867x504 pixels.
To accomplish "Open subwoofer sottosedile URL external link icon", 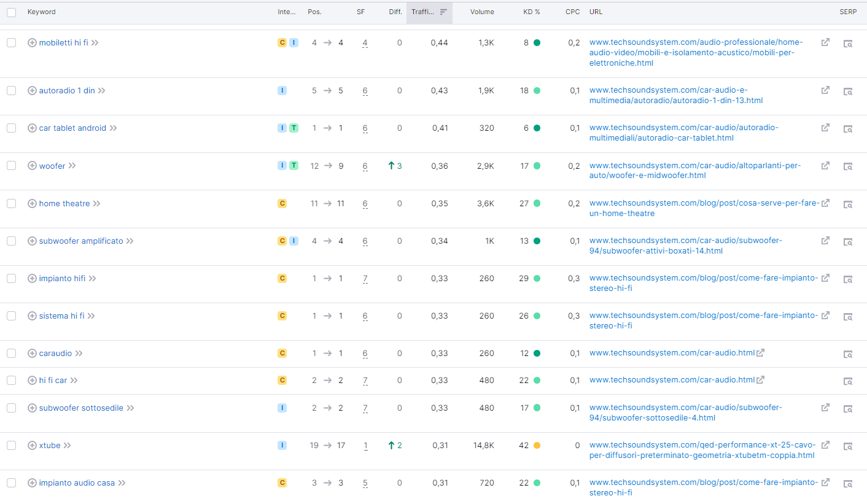I will (x=825, y=407).
